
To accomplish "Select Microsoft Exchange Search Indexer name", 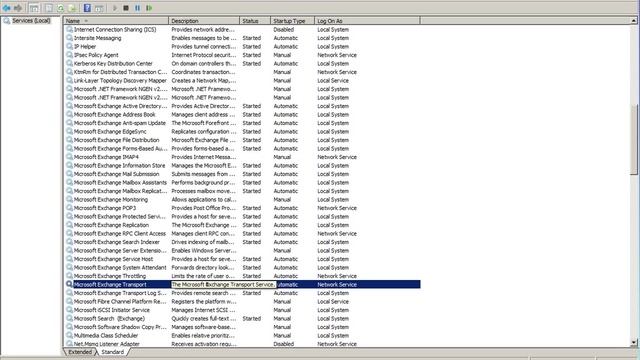I will click(117, 242).
